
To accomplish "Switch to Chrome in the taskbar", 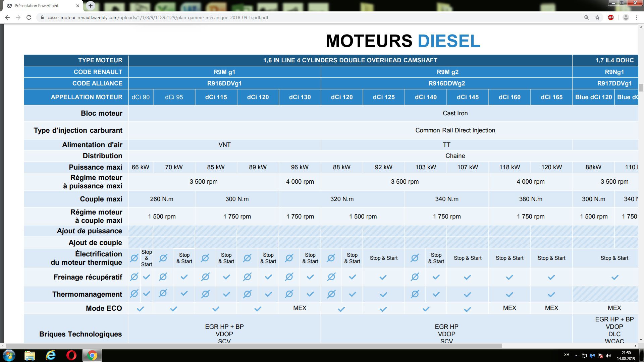I will coord(92,355).
